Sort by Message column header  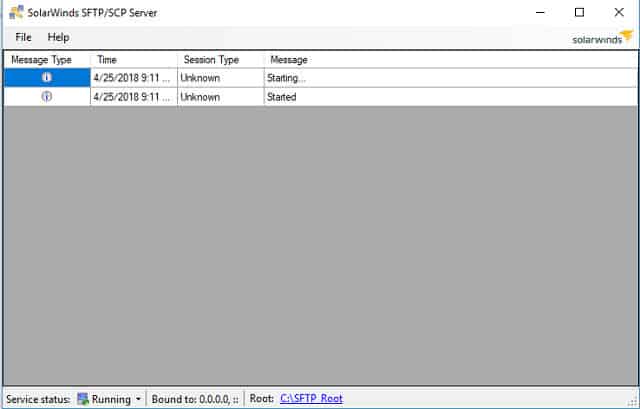(x=451, y=60)
